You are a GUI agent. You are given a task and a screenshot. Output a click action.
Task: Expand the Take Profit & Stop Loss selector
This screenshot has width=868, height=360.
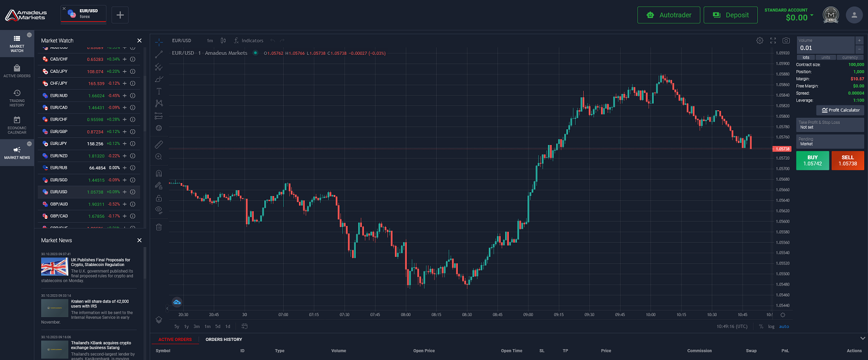[830, 125]
